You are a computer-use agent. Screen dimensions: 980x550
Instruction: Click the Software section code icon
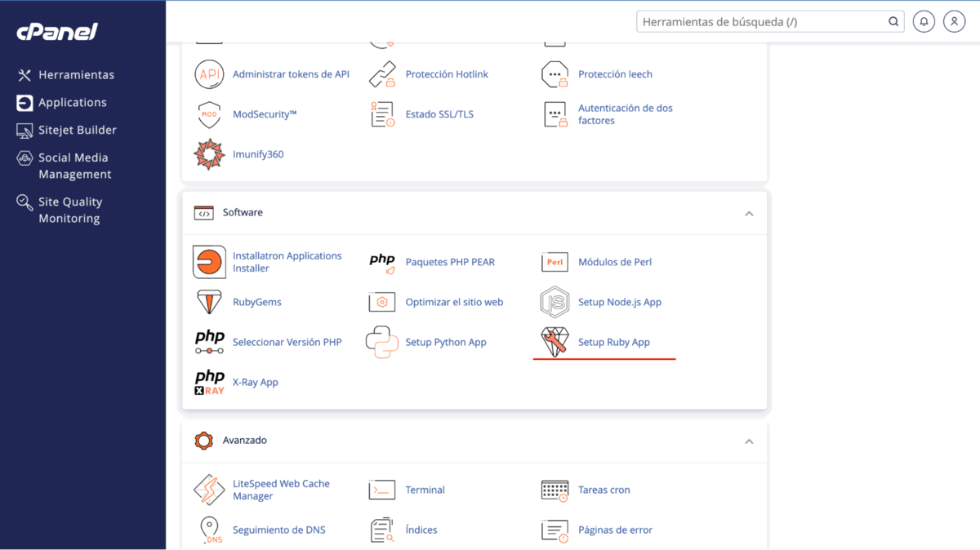click(x=203, y=213)
